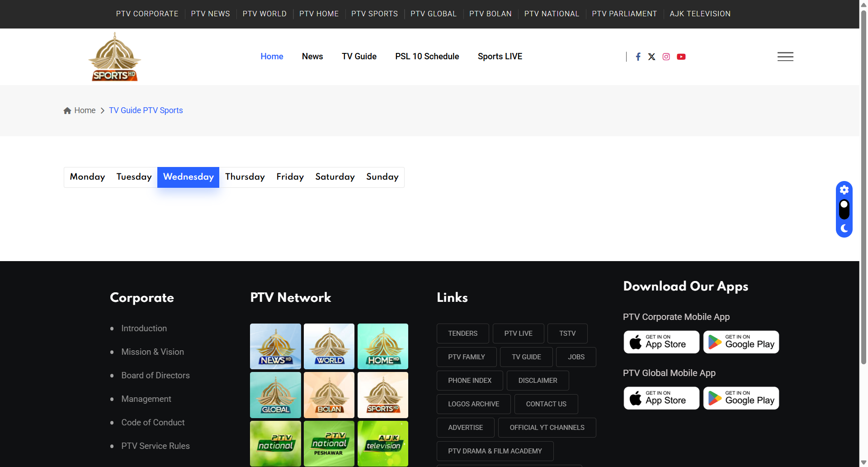Open the YouTube social icon
The image size is (868, 467).
pyautogui.click(x=681, y=57)
